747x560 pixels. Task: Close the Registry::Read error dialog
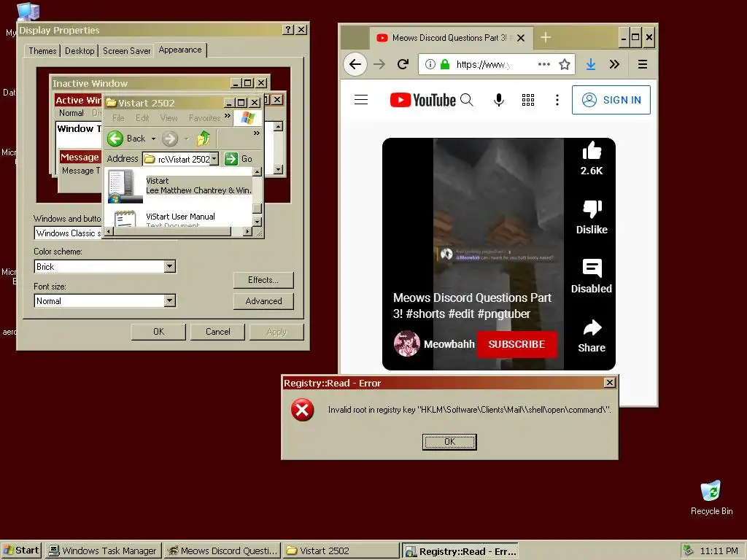[609, 382]
